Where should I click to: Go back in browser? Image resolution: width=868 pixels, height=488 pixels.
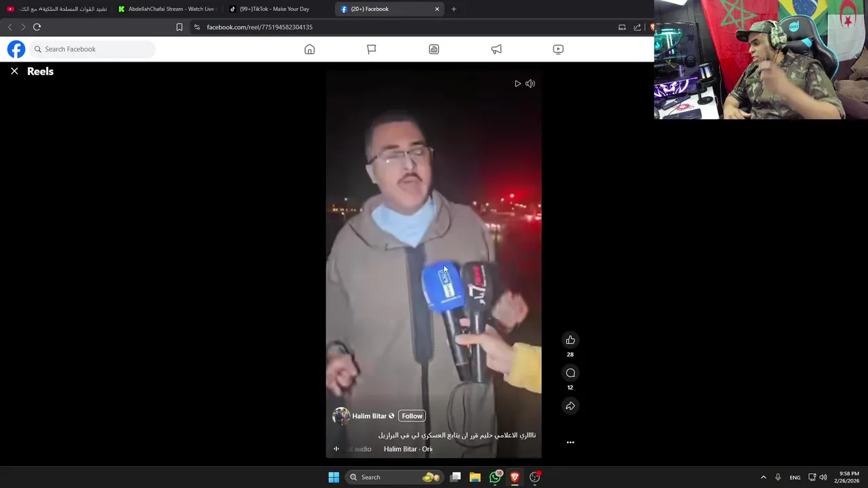point(9,27)
